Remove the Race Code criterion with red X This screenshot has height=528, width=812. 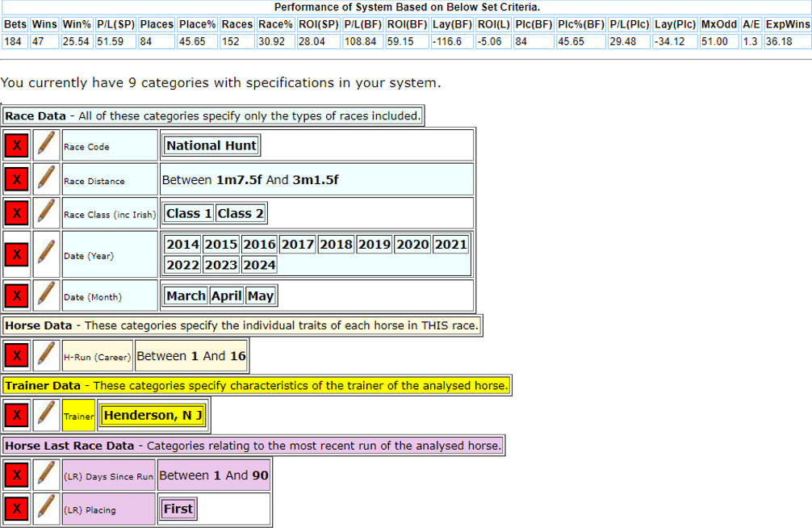click(17, 145)
